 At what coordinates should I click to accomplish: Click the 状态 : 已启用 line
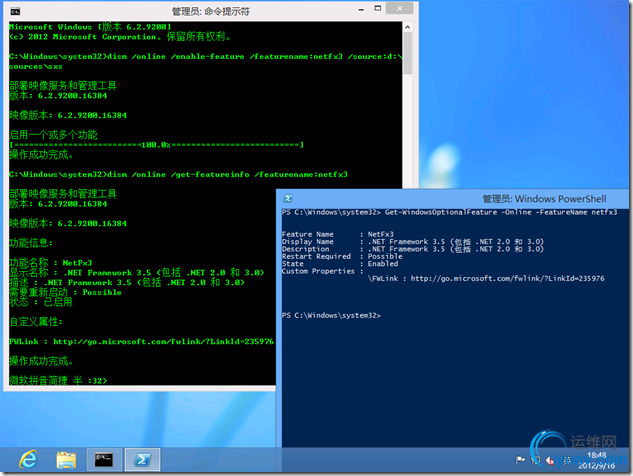[x=41, y=302]
